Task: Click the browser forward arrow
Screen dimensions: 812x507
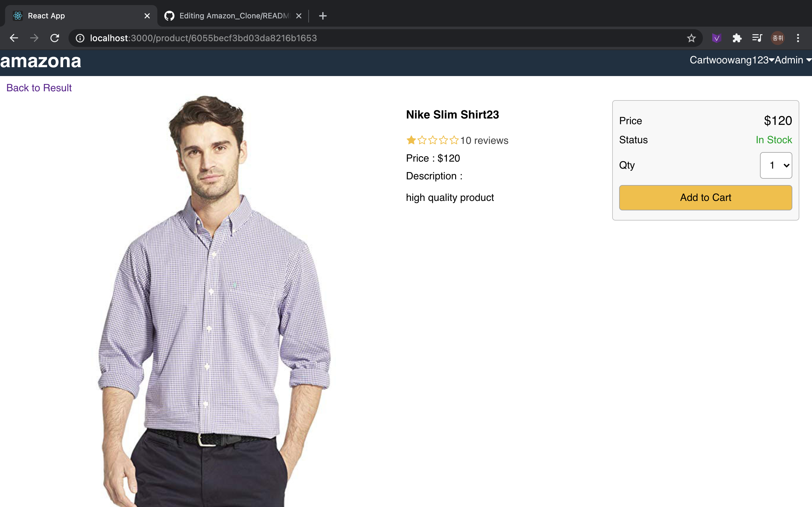Action: point(34,38)
